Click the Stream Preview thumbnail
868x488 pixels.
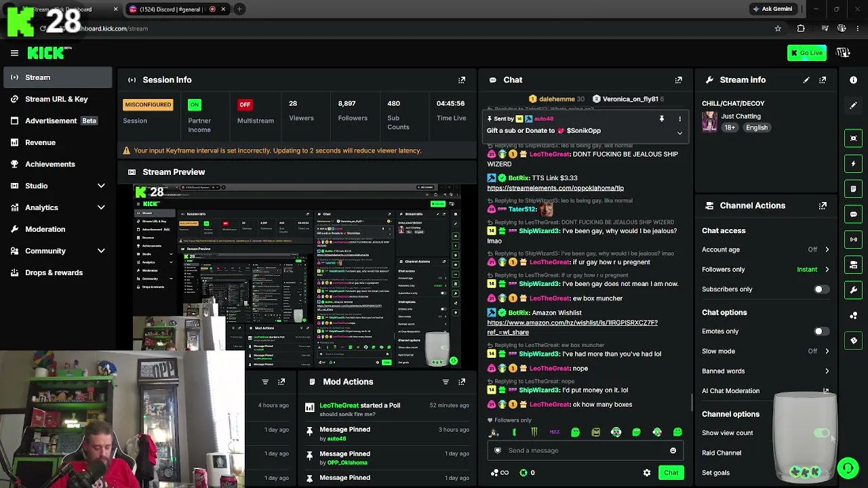[x=296, y=277]
